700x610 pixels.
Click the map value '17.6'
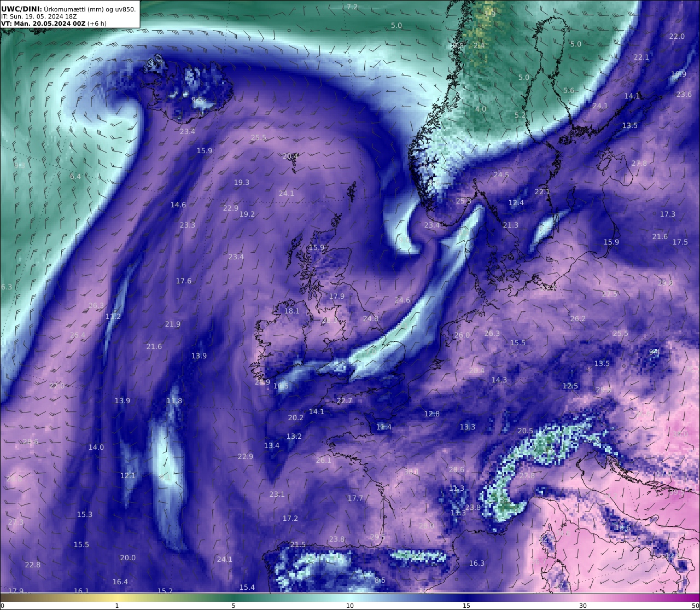coord(184,281)
